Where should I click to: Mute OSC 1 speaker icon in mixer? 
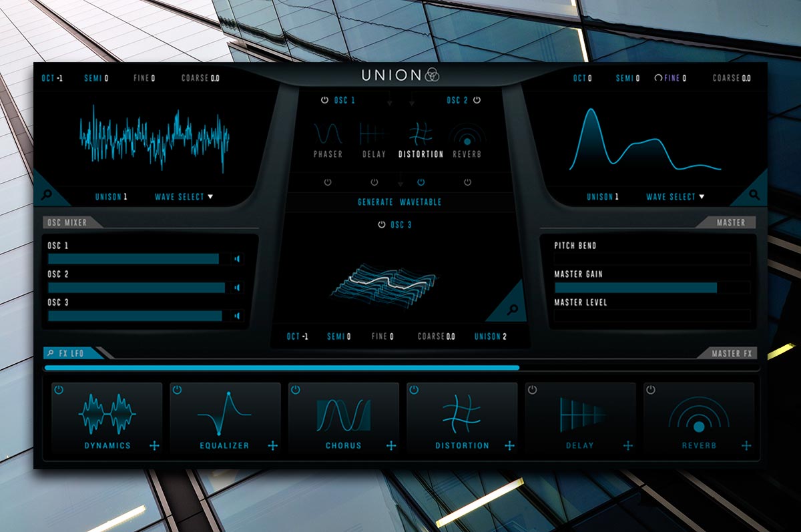(x=236, y=259)
